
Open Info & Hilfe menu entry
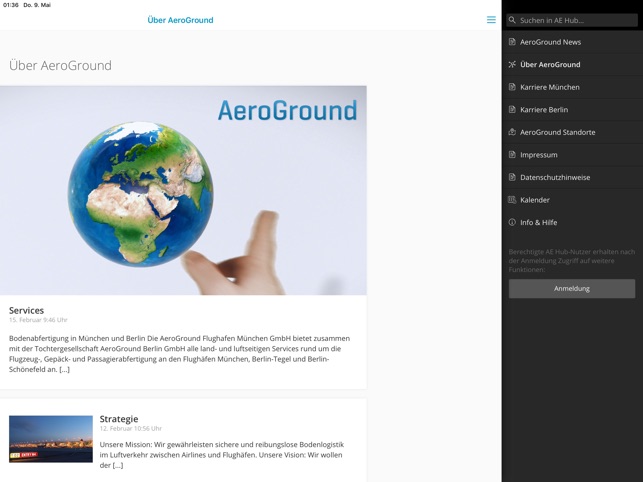coord(572,222)
